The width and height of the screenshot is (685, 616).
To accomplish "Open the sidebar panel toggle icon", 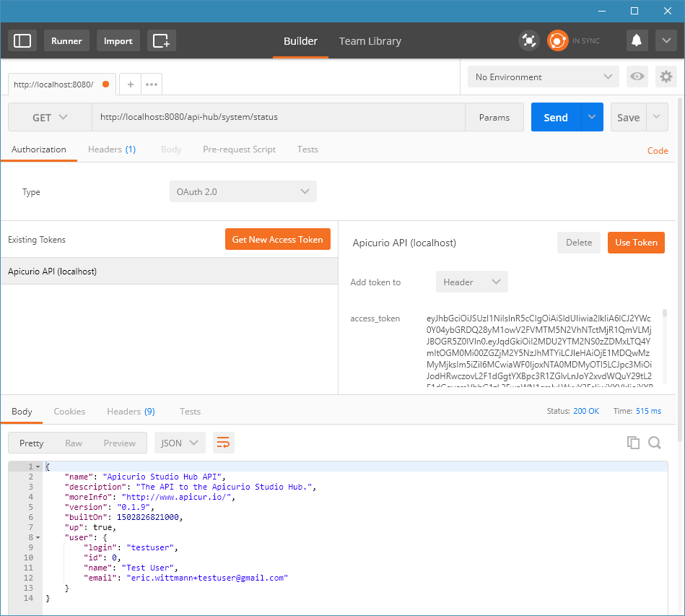I will (x=22, y=40).
